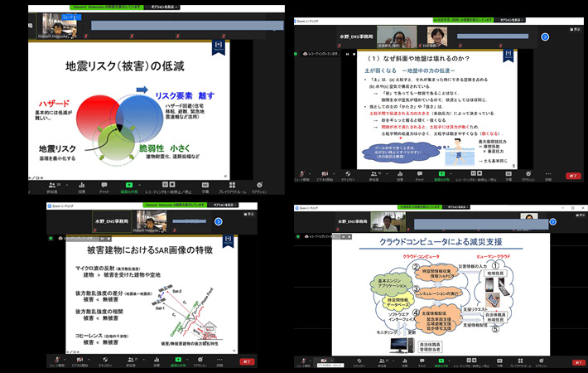Open Reactions in the SAR画像 slide window
Image resolution: width=588 pixels, height=373 pixels.
[x=200, y=361]
